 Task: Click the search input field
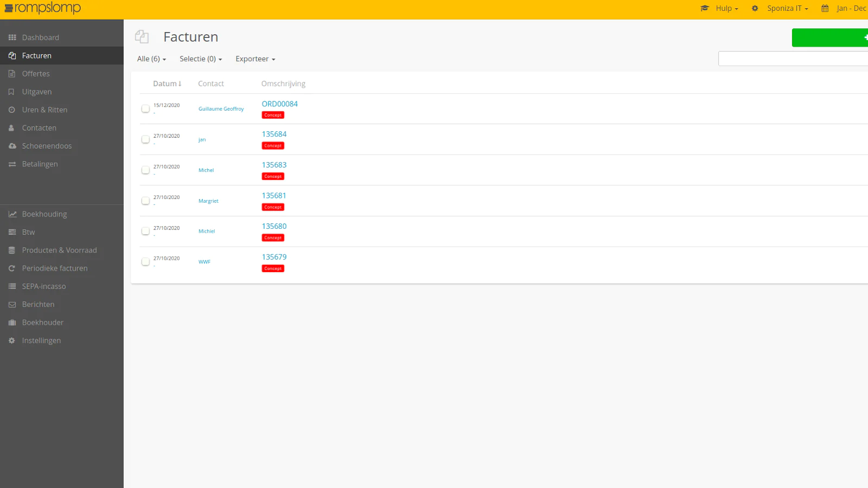[792, 59]
